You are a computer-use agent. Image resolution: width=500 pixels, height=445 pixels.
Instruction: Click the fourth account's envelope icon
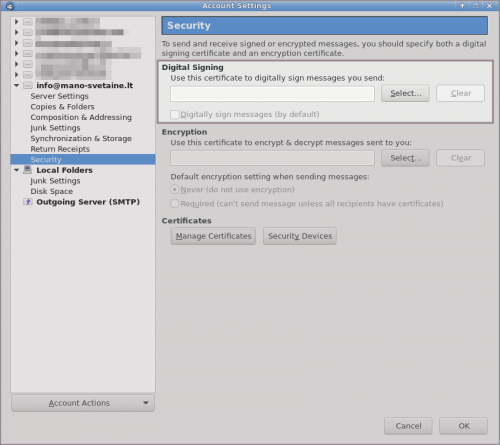pos(28,53)
